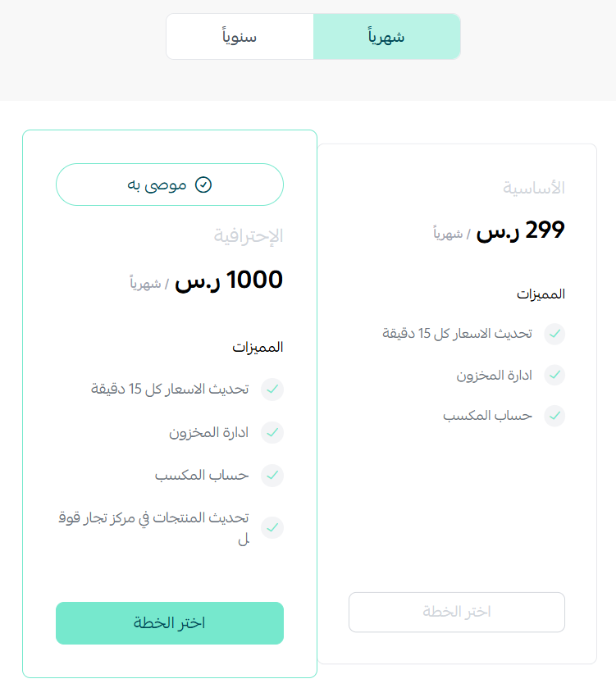Click check icon beside "حساب المكسب" in Professional plan
The height and width of the screenshot is (688, 616).
coord(272,476)
